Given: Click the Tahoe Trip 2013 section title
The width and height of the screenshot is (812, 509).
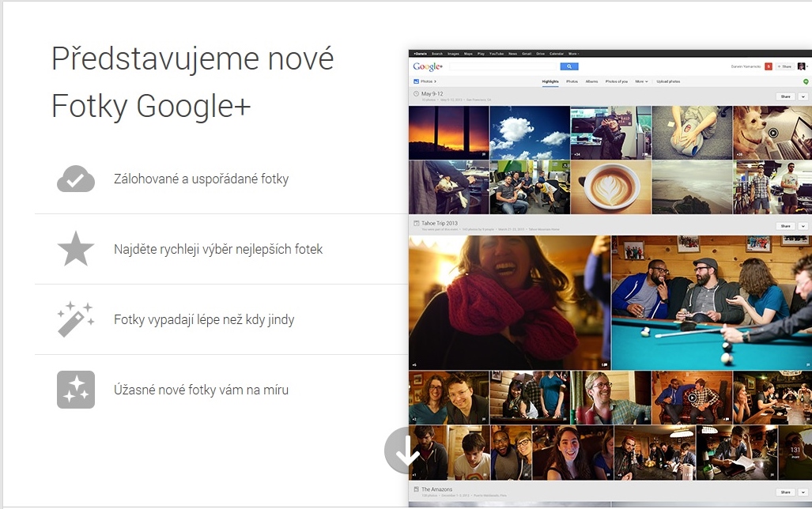Looking at the screenshot, I should pyautogui.click(x=439, y=223).
